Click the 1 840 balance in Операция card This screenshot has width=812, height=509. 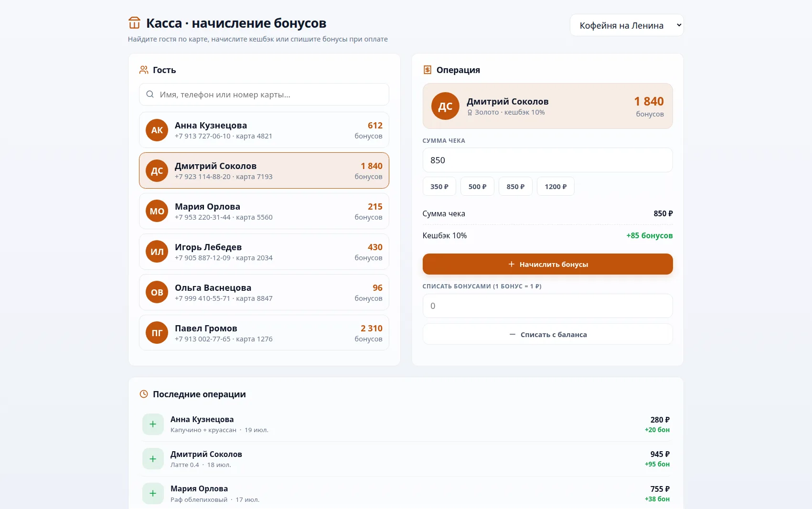649,101
